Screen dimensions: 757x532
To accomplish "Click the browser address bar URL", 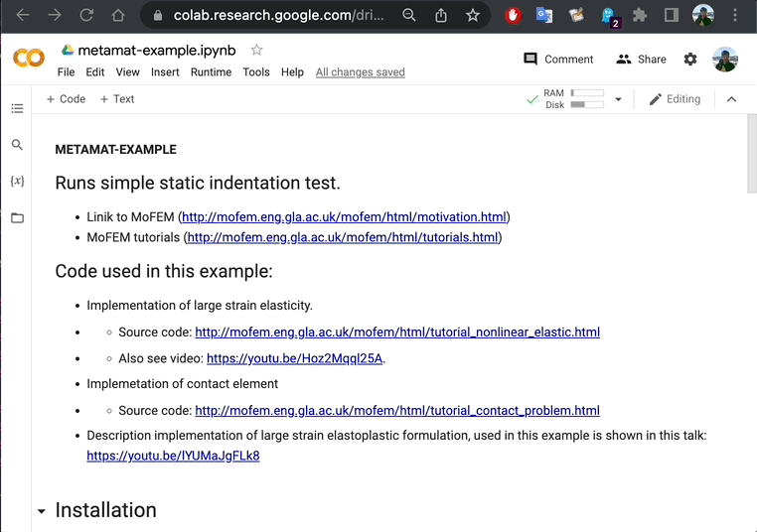I will click(x=278, y=16).
